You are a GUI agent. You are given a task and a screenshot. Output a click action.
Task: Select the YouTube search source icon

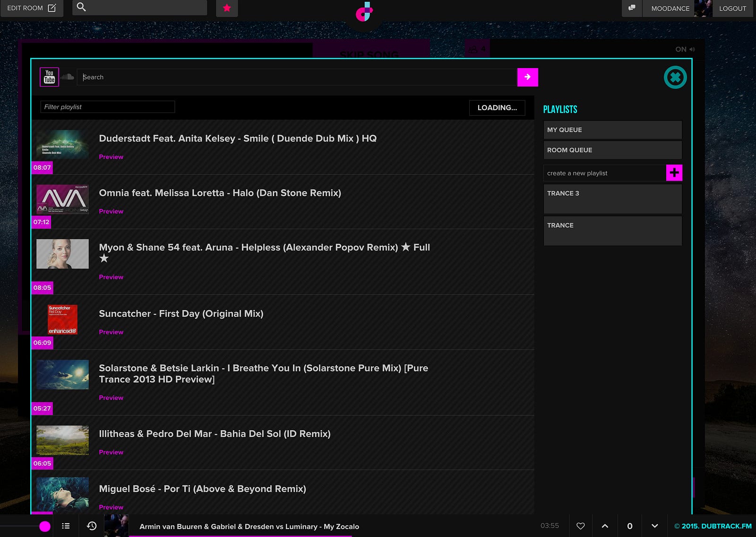point(49,77)
